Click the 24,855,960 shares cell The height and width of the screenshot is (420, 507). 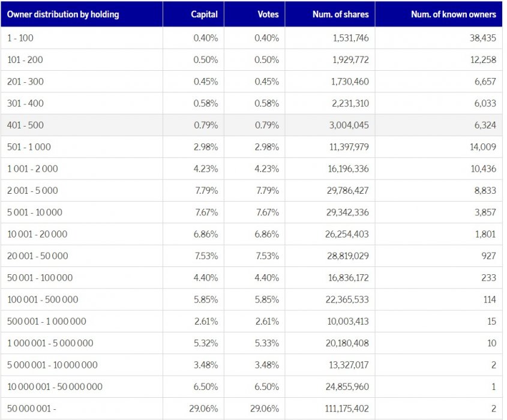tap(347, 387)
